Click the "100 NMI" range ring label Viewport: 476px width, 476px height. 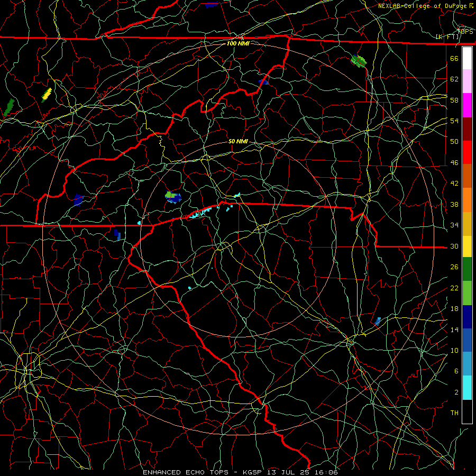pos(238,43)
